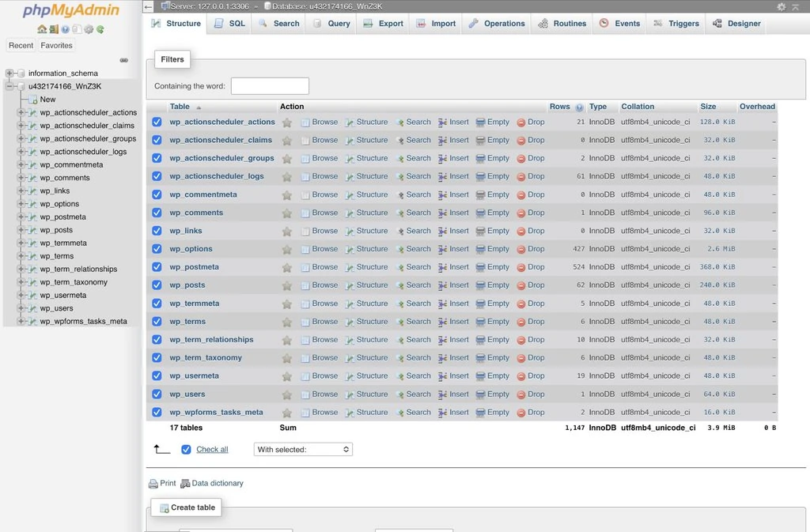Uncheck the wp_commentmeta table checkbox
The width and height of the screenshot is (810, 532).
(156, 194)
